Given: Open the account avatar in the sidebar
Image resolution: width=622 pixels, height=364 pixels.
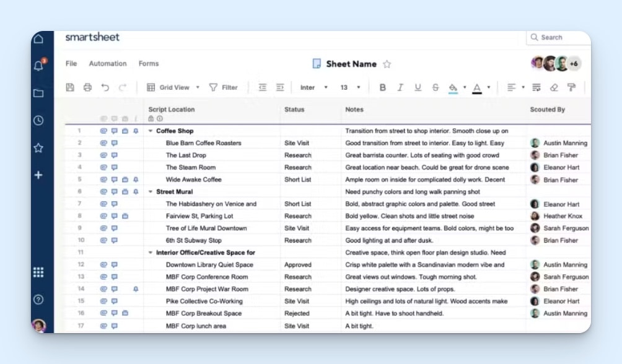Looking at the screenshot, I should 38,326.
